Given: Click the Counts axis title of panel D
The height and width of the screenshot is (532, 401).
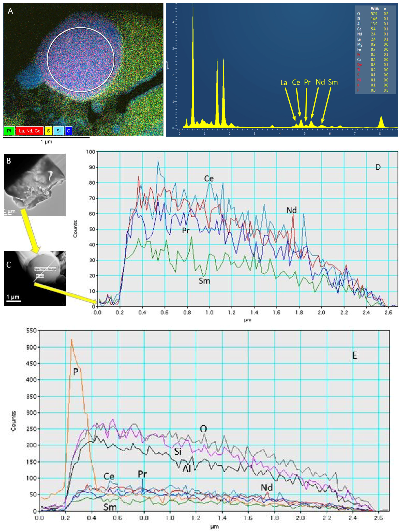Looking at the screenshot, I should (x=75, y=229).
